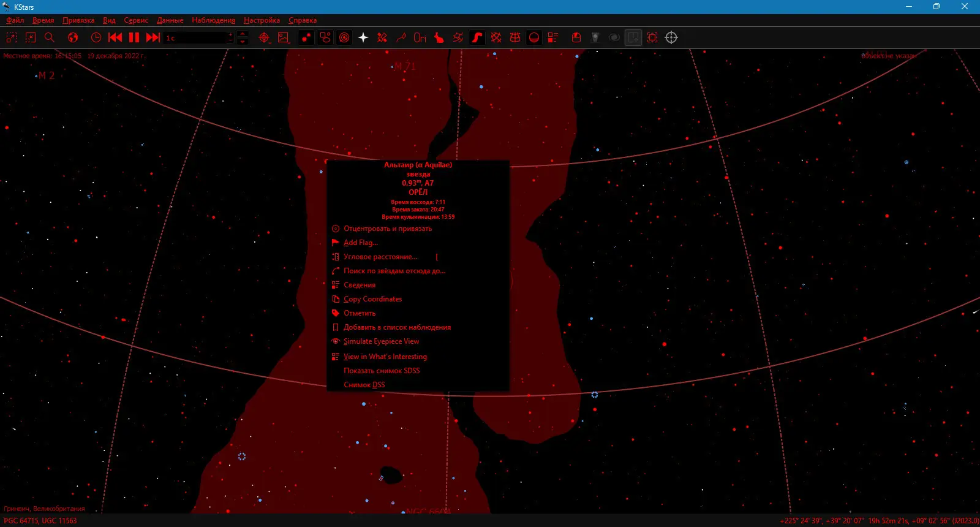This screenshot has height=527, width=980.
Task: Open Find Object with the magnifier icon
Action: 50,37
